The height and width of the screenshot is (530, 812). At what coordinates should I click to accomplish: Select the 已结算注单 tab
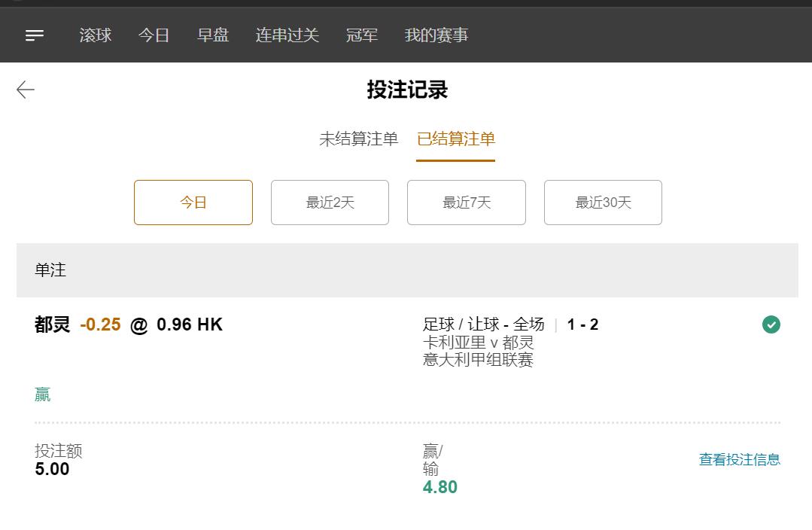click(456, 139)
